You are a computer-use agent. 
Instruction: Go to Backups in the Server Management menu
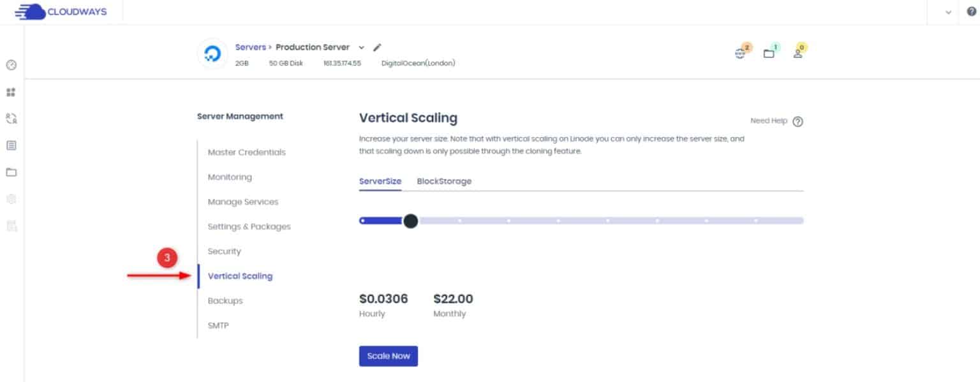coord(225,301)
